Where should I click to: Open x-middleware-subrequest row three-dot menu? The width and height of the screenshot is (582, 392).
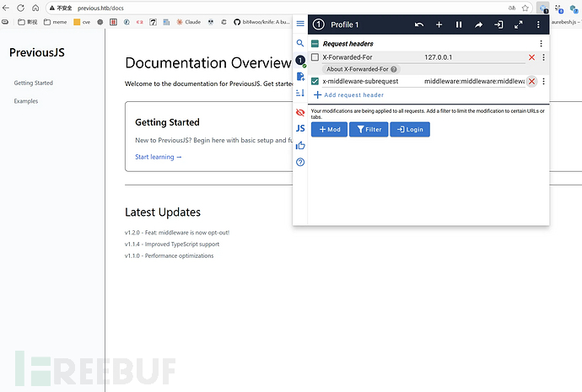543,81
